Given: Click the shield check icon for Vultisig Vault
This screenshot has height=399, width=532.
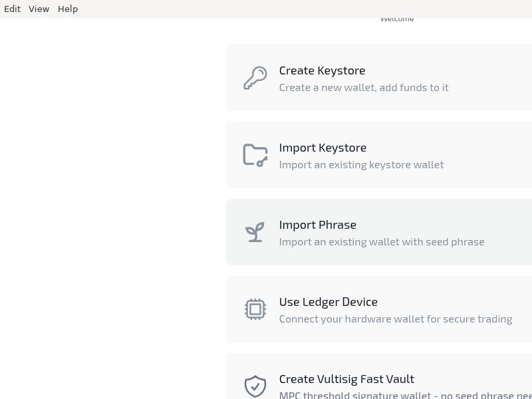Looking at the screenshot, I should (x=255, y=386).
